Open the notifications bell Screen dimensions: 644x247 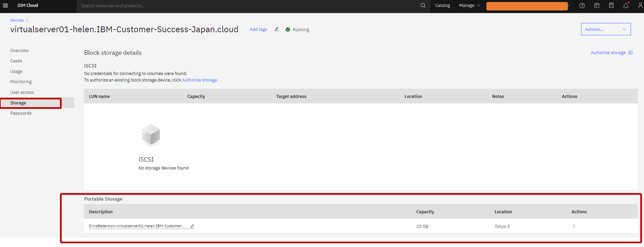[x=626, y=6]
